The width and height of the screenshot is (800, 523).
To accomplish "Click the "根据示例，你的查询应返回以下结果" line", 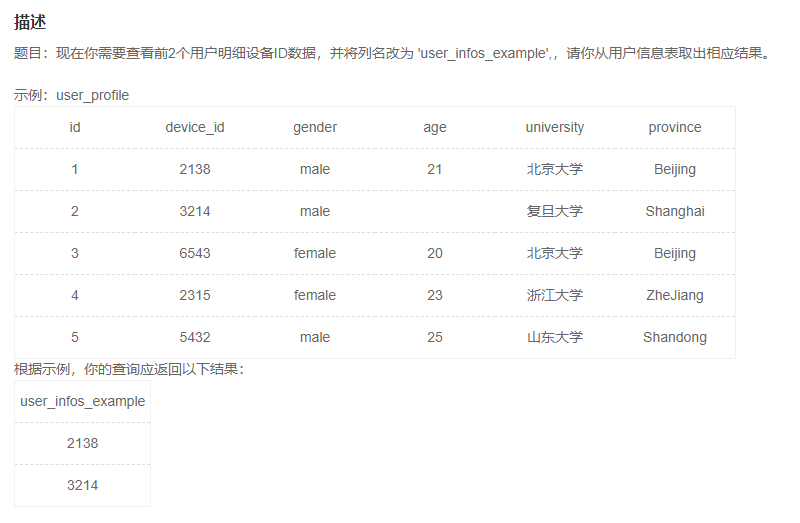I will [129, 369].
